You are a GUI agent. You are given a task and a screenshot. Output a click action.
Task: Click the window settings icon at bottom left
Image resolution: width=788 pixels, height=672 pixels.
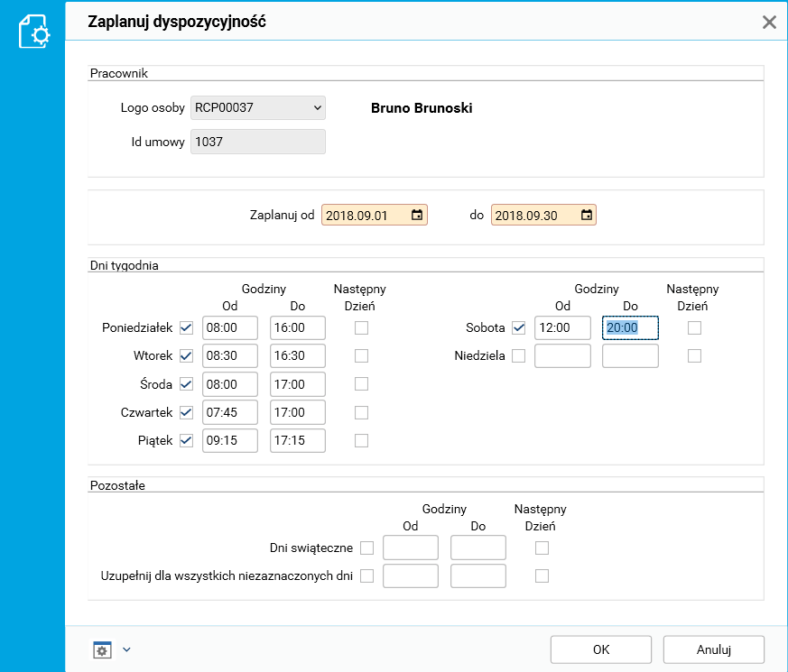point(102,649)
